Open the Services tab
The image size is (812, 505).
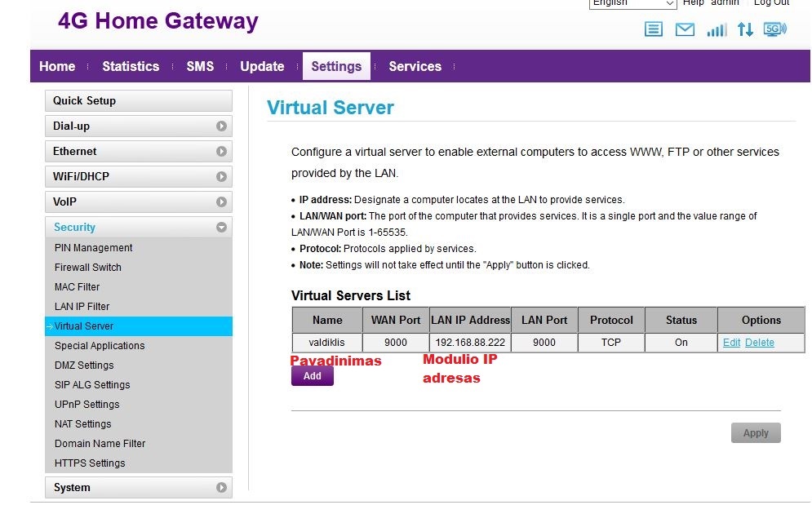click(x=415, y=67)
